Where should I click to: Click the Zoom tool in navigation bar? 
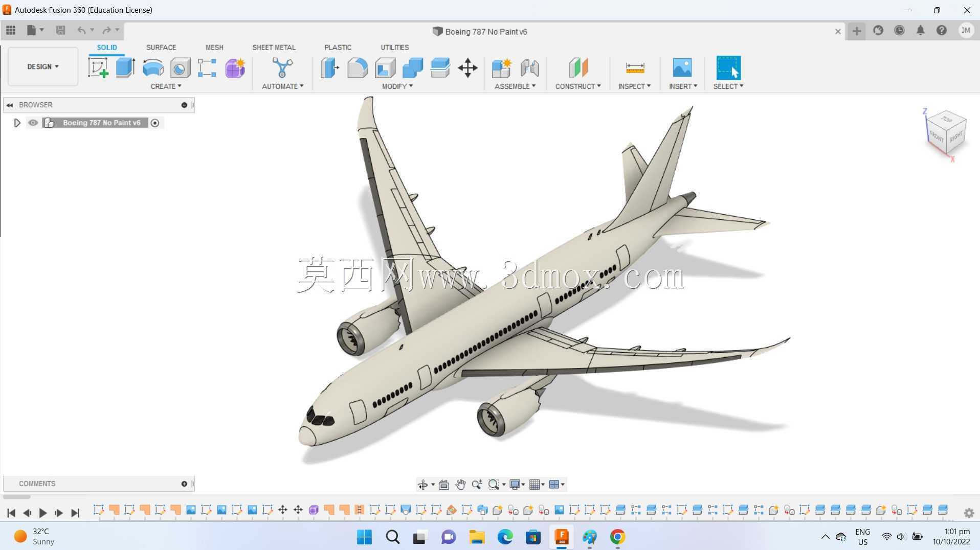[x=477, y=485]
